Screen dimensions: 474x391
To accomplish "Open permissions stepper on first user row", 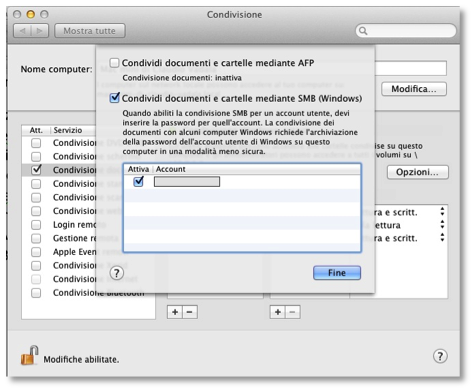I will point(442,211).
